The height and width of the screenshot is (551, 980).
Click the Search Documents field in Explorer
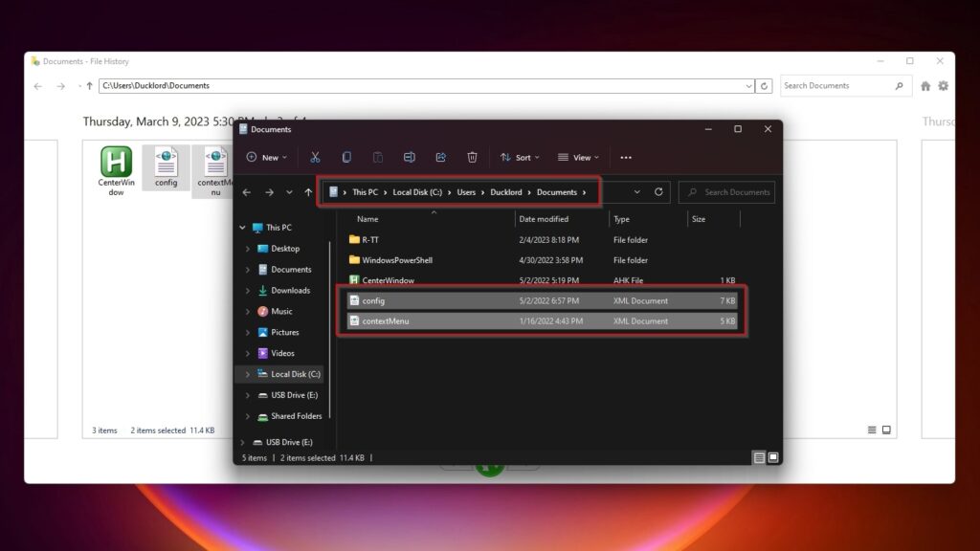pyautogui.click(x=727, y=191)
